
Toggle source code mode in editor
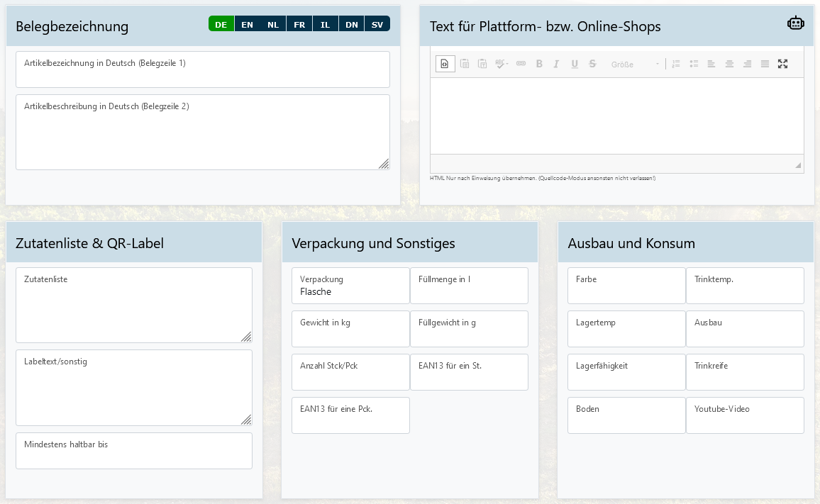pyautogui.click(x=445, y=64)
